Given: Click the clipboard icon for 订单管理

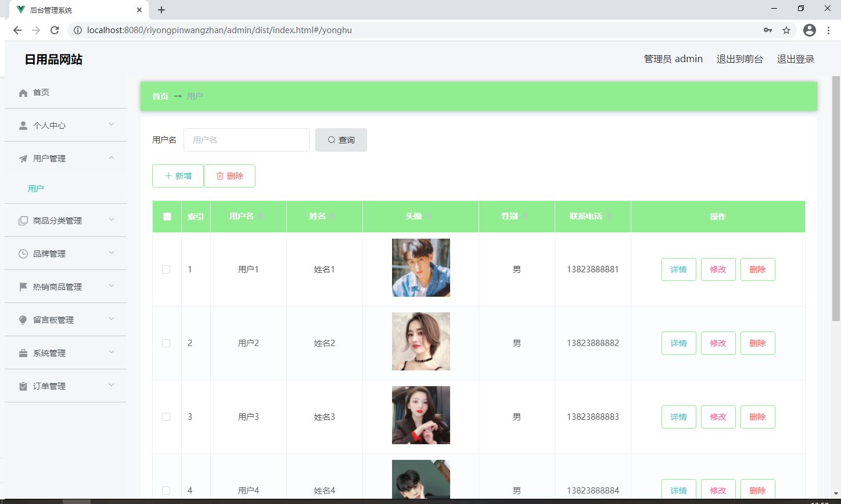Looking at the screenshot, I should [23, 386].
